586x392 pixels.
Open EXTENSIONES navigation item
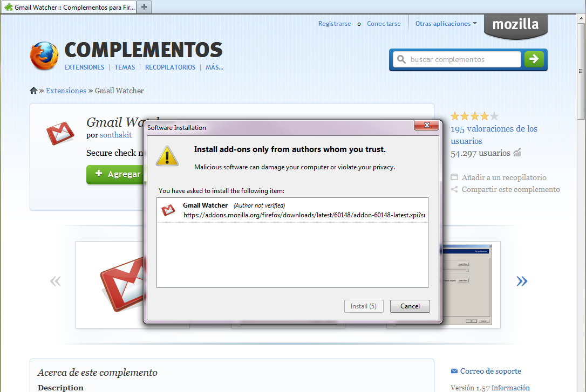pyautogui.click(x=84, y=67)
